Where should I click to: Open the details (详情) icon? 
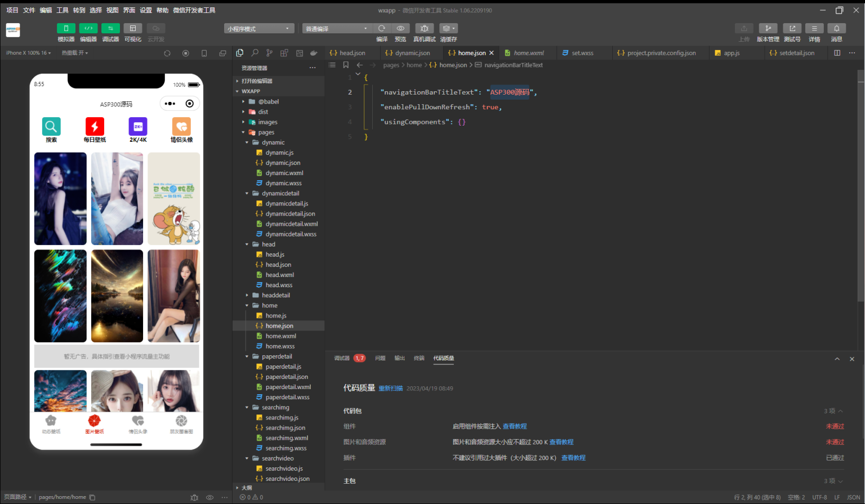814,29
